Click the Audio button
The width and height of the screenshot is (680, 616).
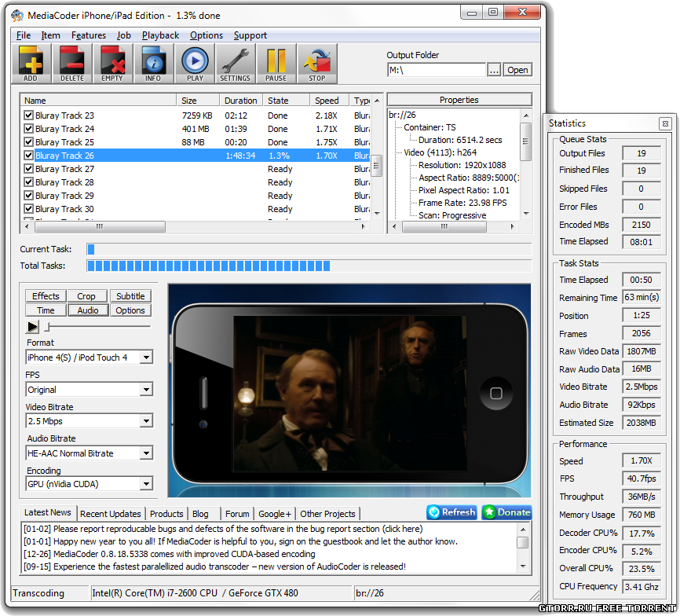pyautogui.click(x=88, y=310)
